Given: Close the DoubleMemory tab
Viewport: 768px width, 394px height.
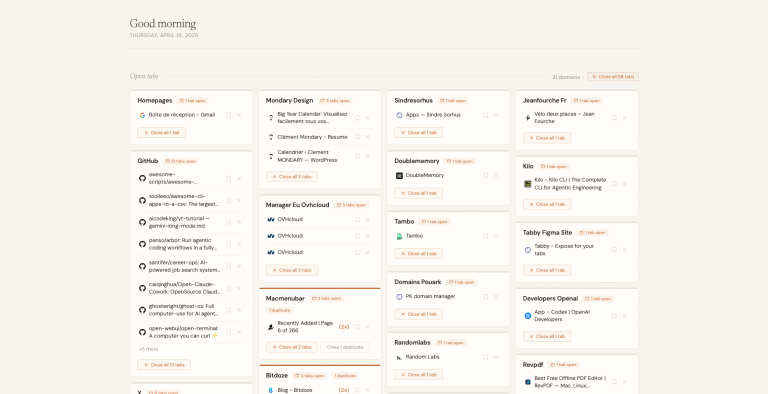Looking at the screenshot, I should point(496,175).
